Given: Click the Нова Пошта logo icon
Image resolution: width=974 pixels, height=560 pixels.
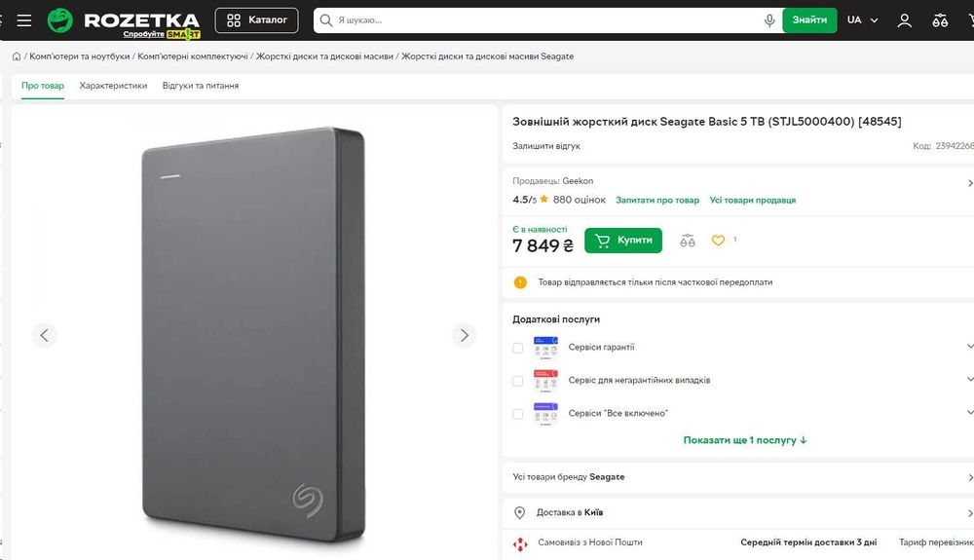Looking at the screenshot, I should [520, 543].
